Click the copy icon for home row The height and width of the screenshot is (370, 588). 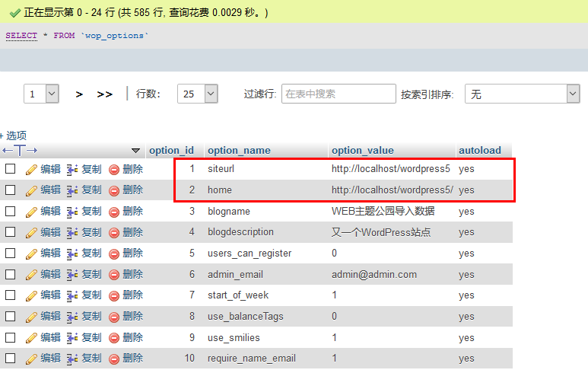pyautogui.click(x=72, y=190)
